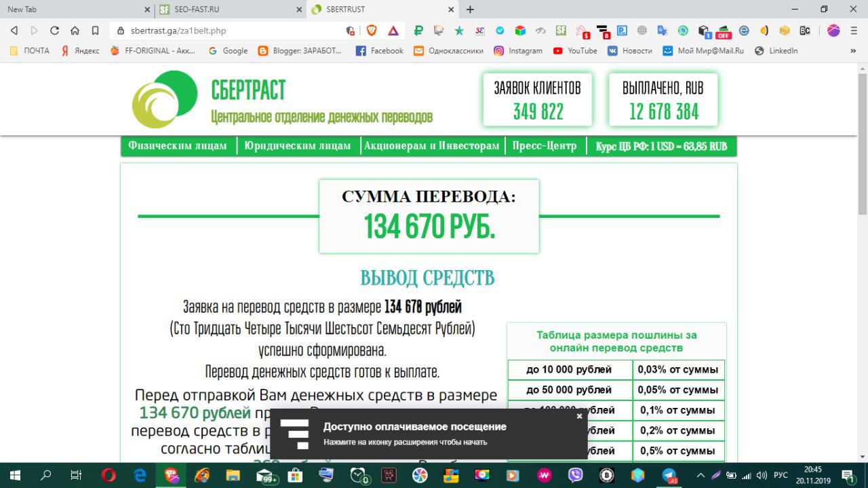Open the Юридическим лицам menu
The image size is (868, 488).
coord(298,146)
